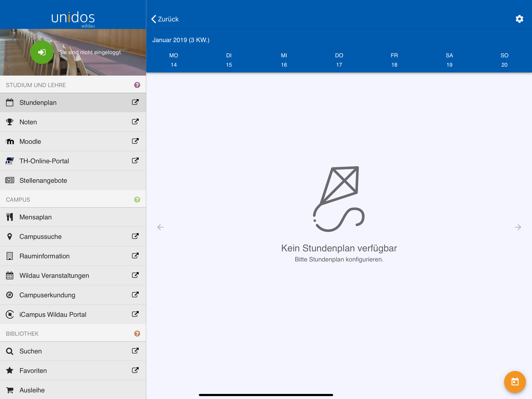Click the Favoriten star icon

(x=10, y=371)
